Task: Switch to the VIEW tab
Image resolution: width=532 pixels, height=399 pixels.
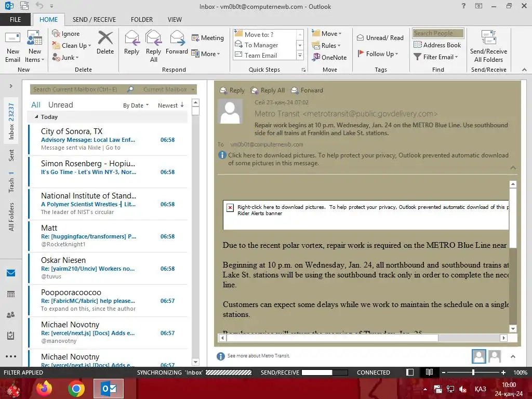Action: [x=175, y=20]
